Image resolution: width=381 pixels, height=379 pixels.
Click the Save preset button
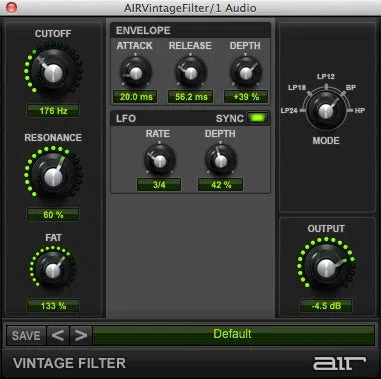click(x=26, y=335)
